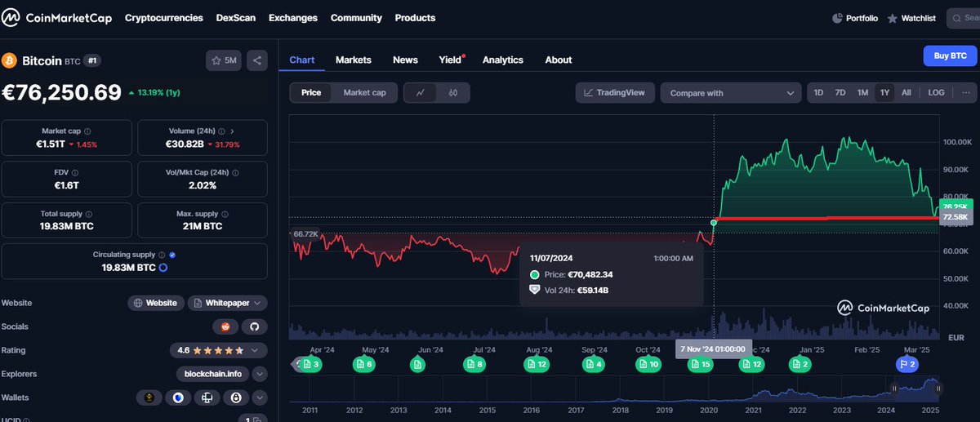Open news marker with 2 under Jan '25
980x422 pixels.
[x=801, y=364]
